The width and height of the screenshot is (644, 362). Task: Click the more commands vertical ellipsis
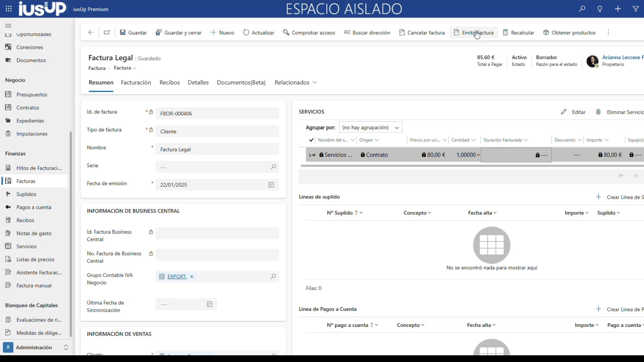(x=608, y=33)
